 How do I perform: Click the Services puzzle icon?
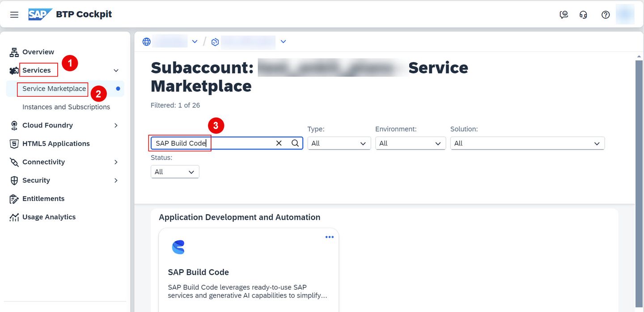pos(14,71)
